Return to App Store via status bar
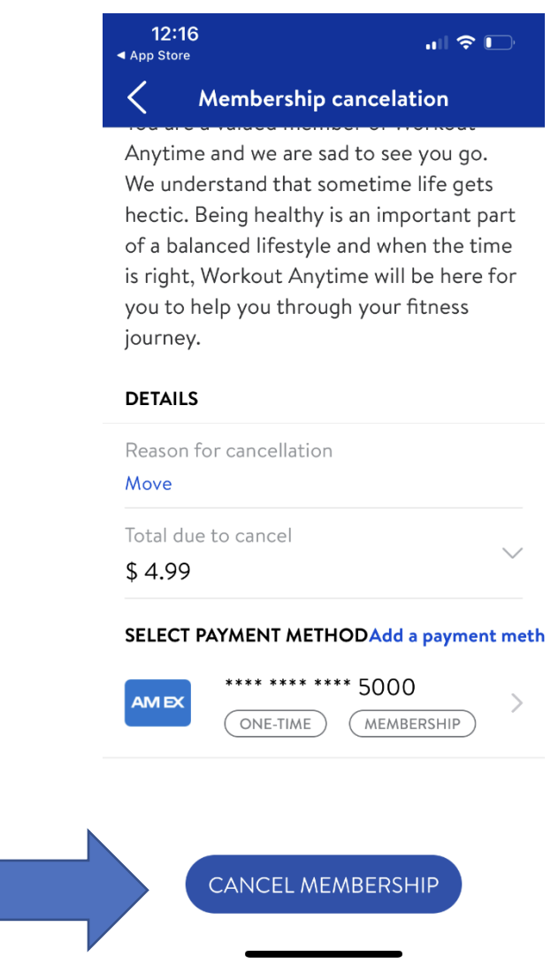 coord(153,56)
